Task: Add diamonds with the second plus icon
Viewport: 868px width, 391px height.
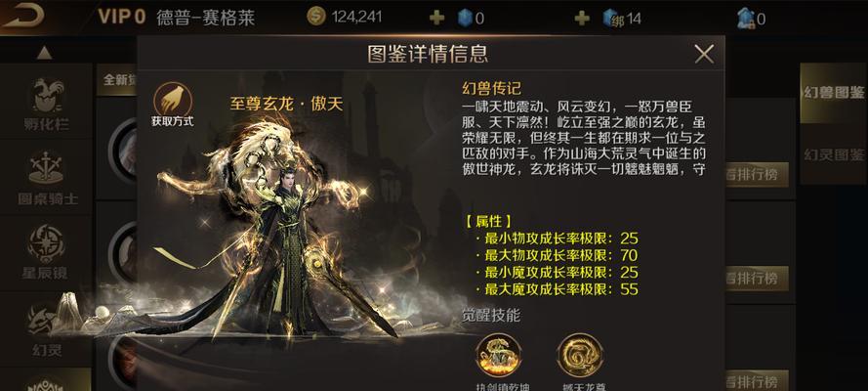Action: (x=582, y=19)
